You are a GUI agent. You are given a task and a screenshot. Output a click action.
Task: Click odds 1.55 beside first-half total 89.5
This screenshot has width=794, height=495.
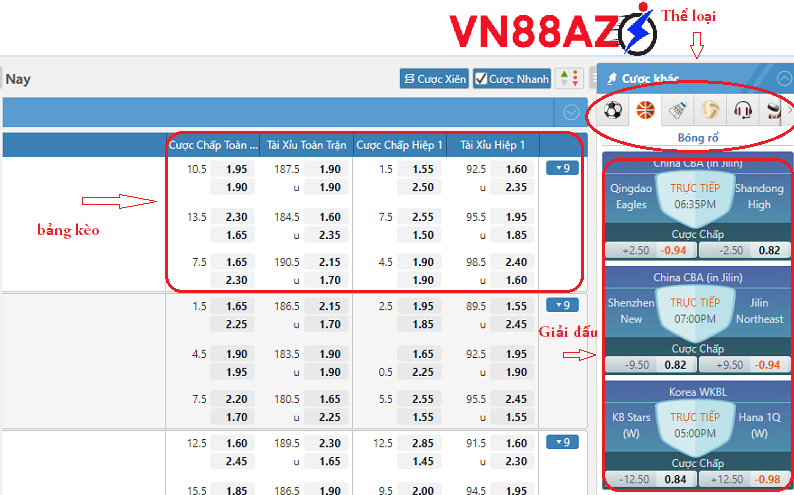tap(512, 306)
